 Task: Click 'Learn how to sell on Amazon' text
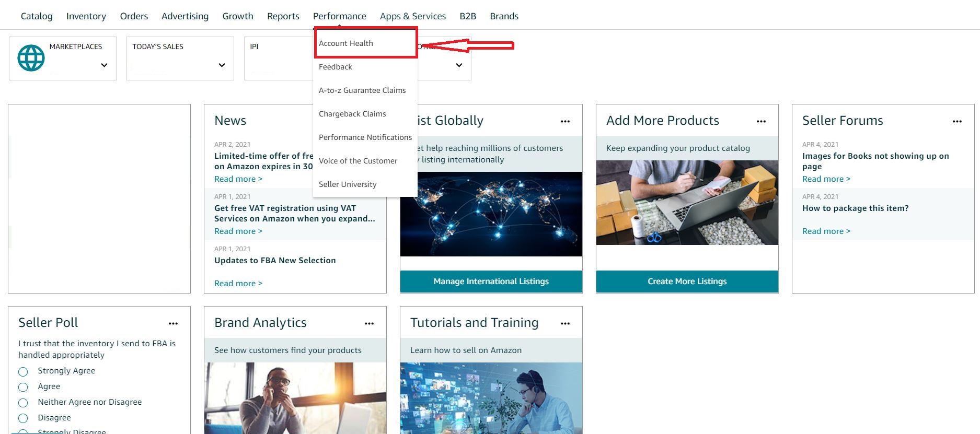[466, 350]
